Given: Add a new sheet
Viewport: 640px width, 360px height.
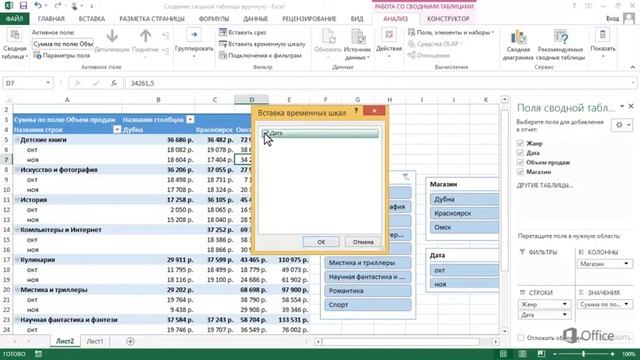Looking at the screenshot, I should pos(130,341).
